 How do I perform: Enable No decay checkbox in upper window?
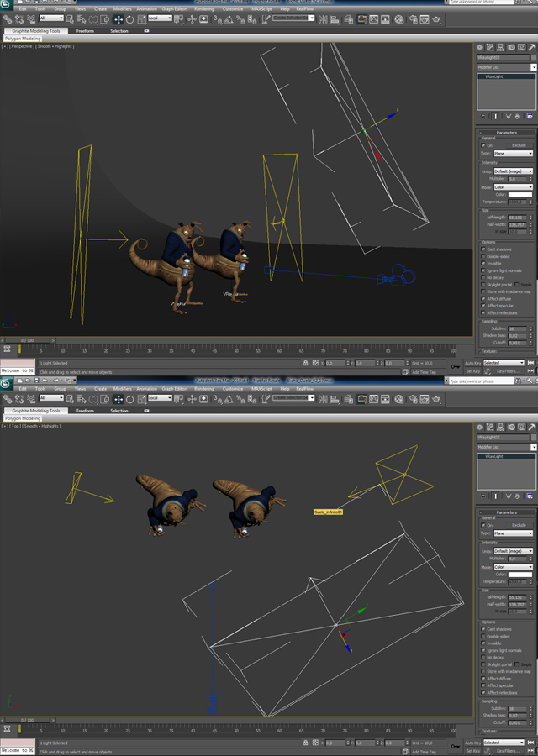pos(483,278)
